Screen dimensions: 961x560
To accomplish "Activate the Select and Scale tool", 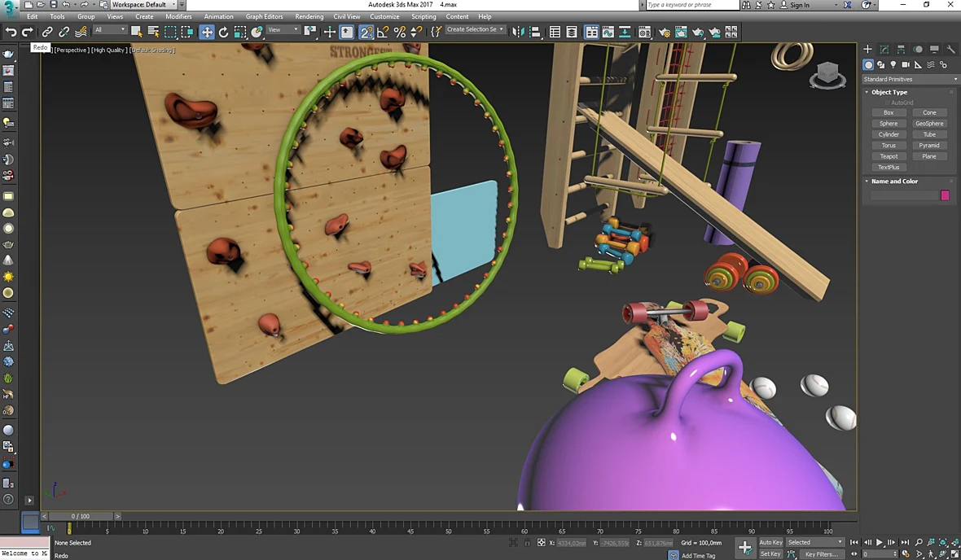I will 240,32.
